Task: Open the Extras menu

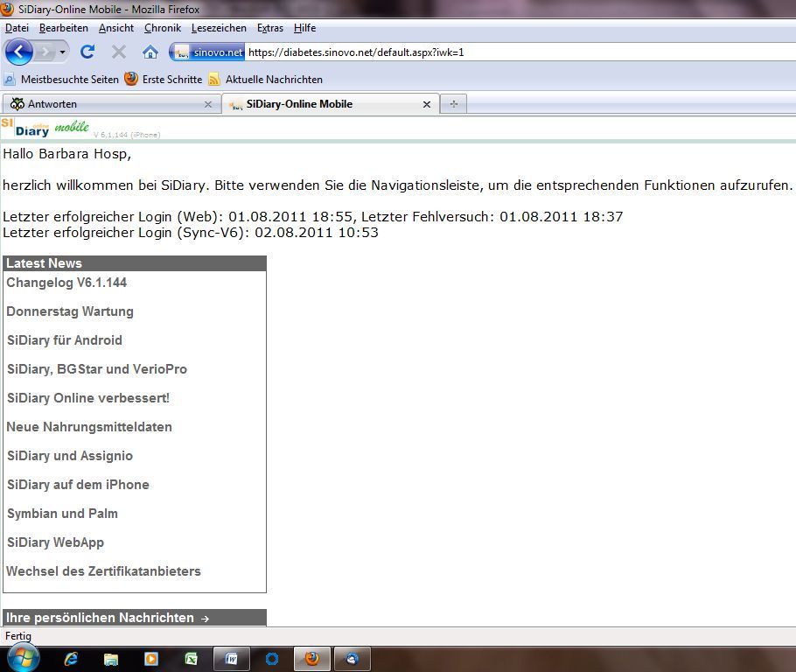Action: [x=270, y=28]
